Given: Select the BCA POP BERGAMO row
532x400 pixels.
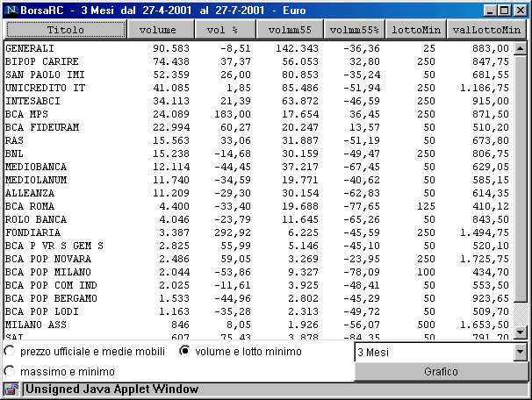Looking at the screenshot, I should 257,298.
